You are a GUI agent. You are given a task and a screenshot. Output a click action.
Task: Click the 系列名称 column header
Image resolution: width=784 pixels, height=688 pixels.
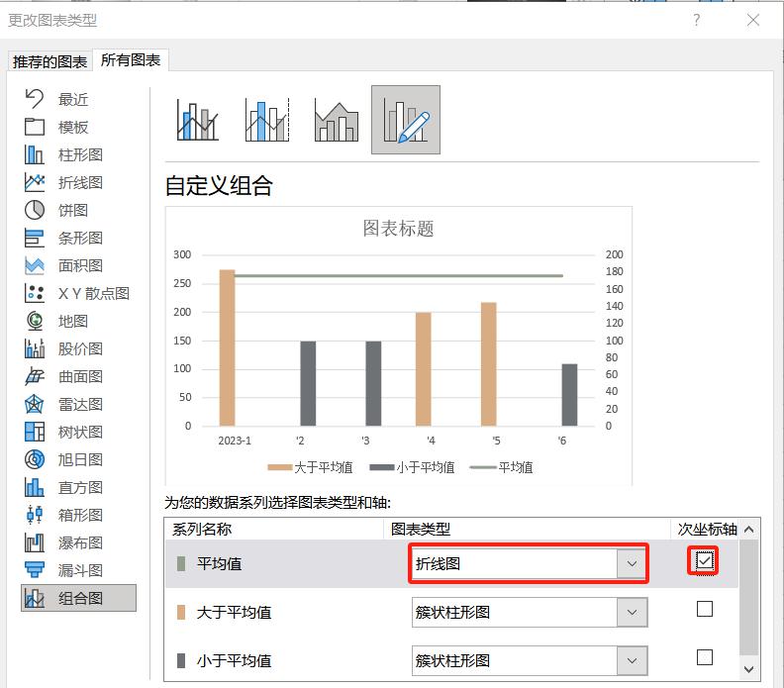202,529
